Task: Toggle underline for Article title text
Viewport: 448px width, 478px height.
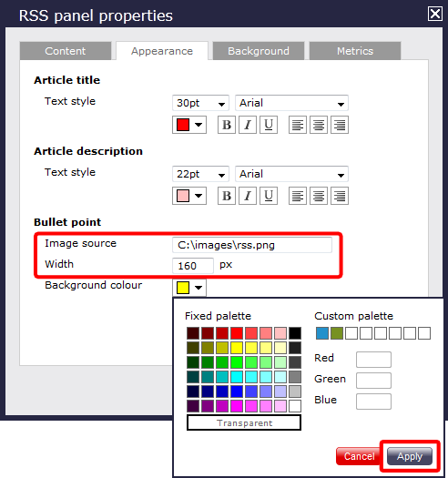Action: tap(269, 125)
